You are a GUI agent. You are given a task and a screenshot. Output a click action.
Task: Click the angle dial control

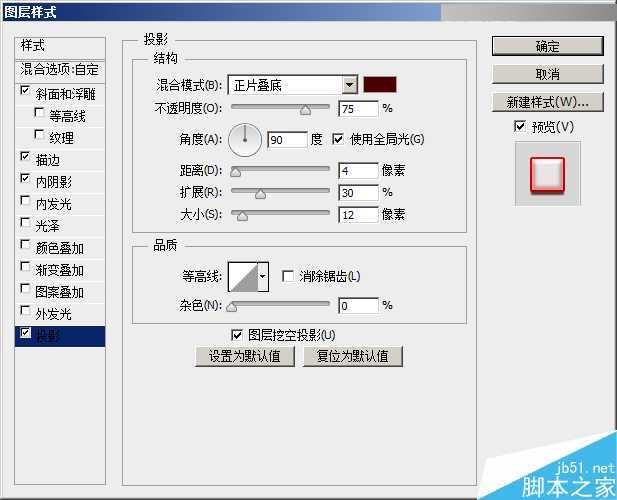[x=245, y=140]
